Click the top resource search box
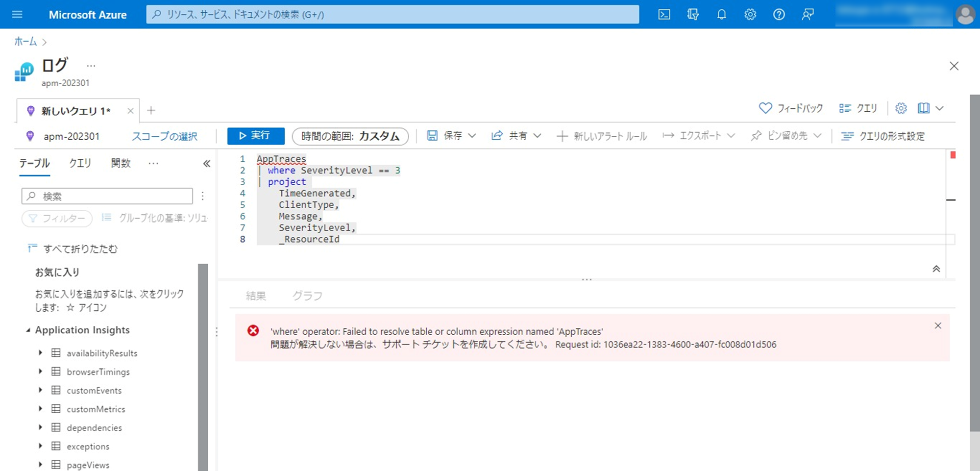This screenshot has height=471, width=980. [x=392, y=15]
